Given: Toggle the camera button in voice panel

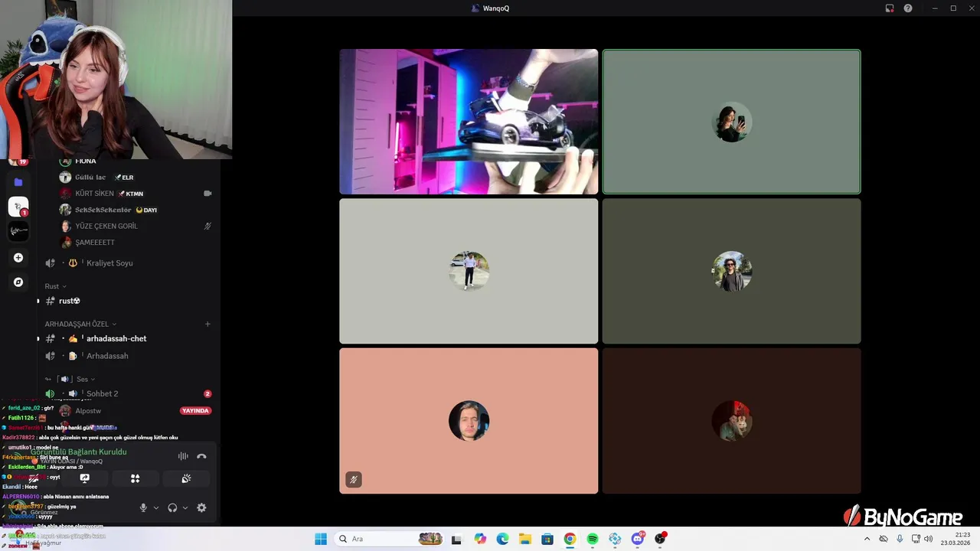Looking at the screenshot, I should point(34,478).
